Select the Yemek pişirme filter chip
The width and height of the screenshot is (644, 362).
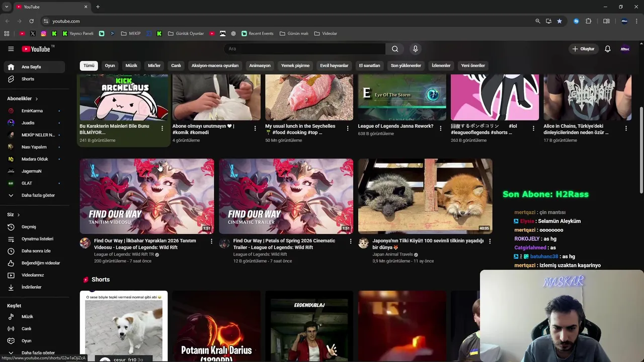(x=295, y=65)
